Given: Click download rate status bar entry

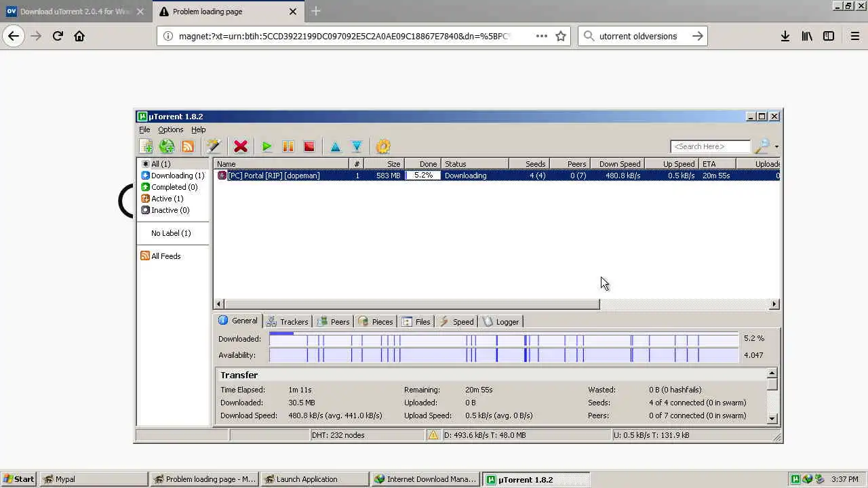Looking at the screenshot, I should pos(485,435).
